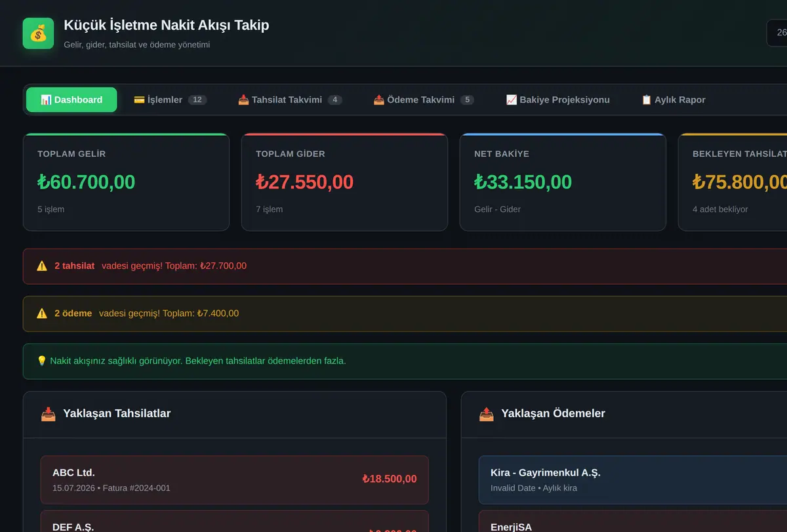
Task: Open the ABC Ltd. collection entry
Action: (x=235, y=480)
